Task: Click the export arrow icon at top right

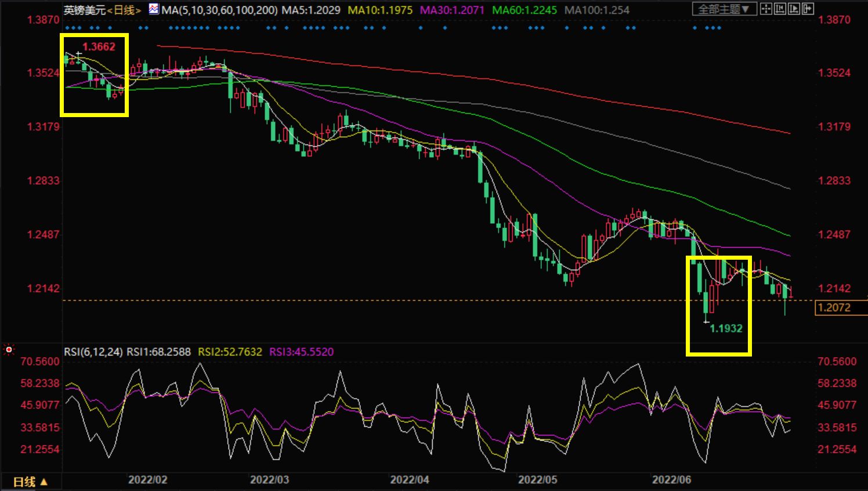Action: [808, 9]
